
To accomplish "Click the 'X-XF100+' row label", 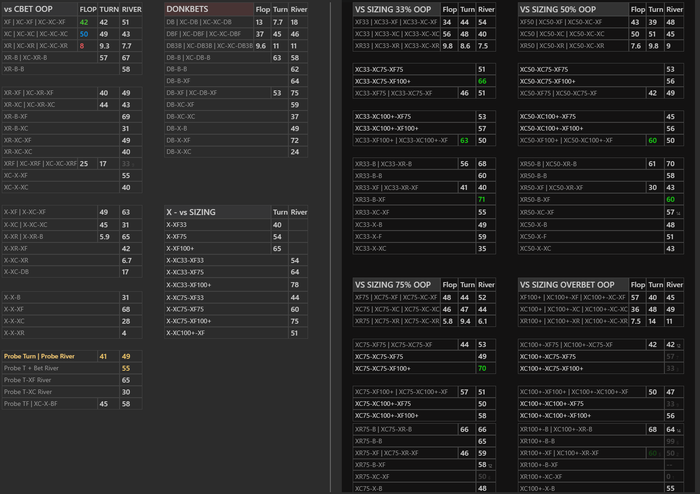I will click(x=180, y=249).
